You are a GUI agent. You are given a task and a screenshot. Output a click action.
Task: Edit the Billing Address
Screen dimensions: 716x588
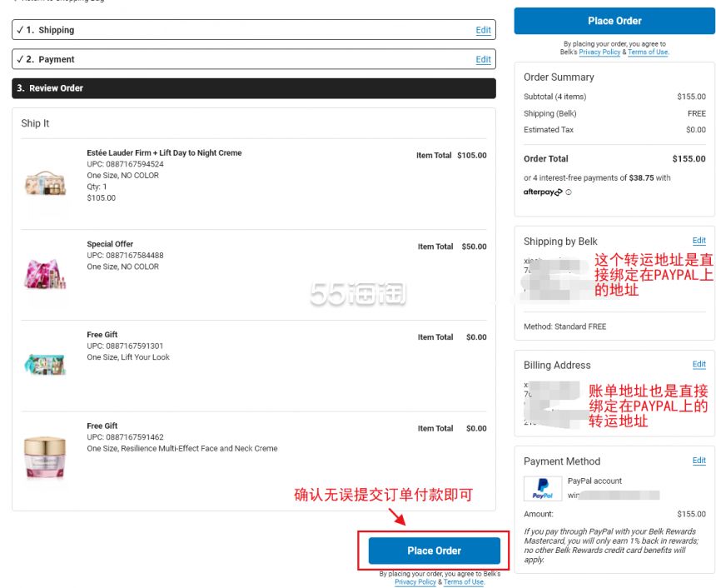point(699,364)
